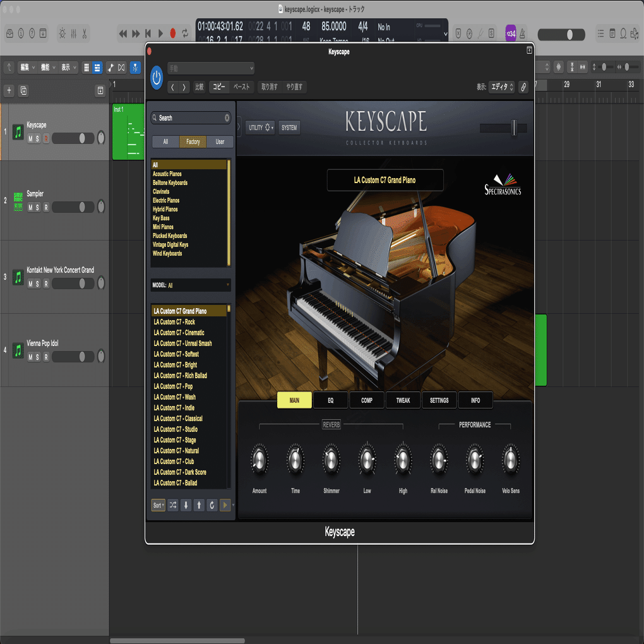The height and width of the screenshot is (644, 644).
Task: Click the next preset arrow in plugin header
Action: pos(184,86)
